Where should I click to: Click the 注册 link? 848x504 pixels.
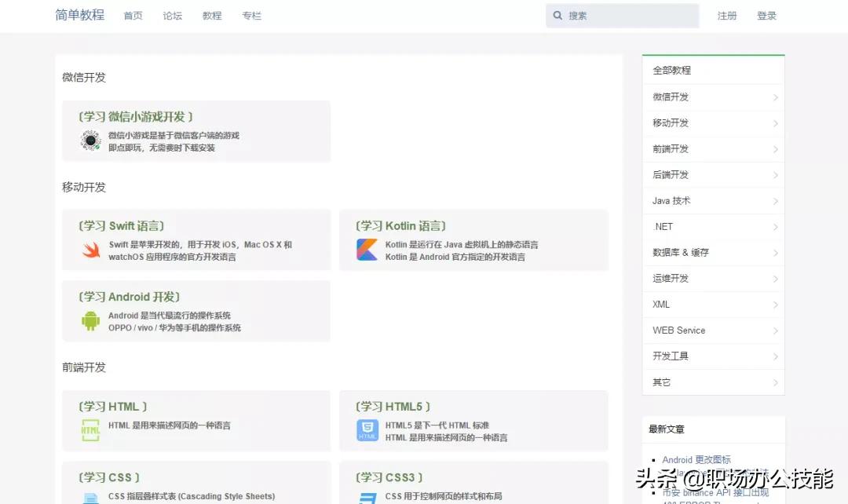tap(727, 15)
